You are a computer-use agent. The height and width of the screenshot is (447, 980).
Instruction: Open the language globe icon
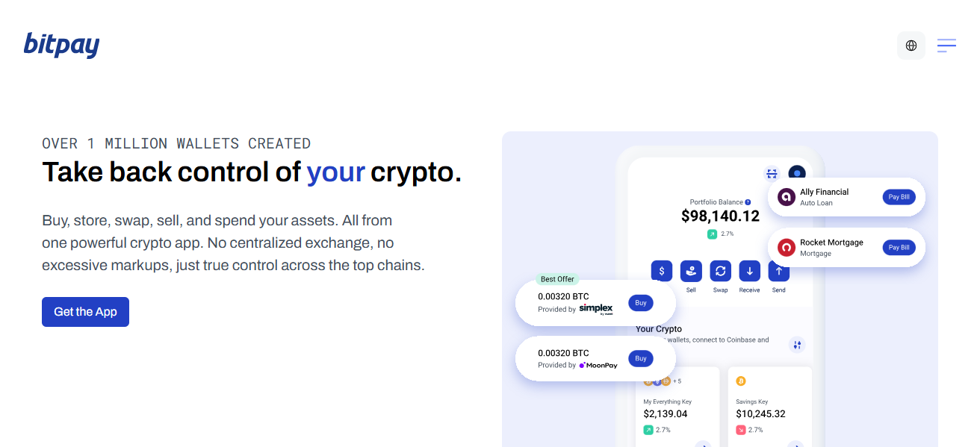pyautogui.click(x=911, y=45)
